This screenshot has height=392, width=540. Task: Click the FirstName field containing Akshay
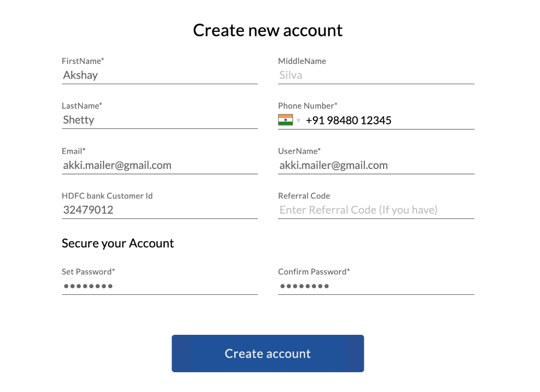160,75
